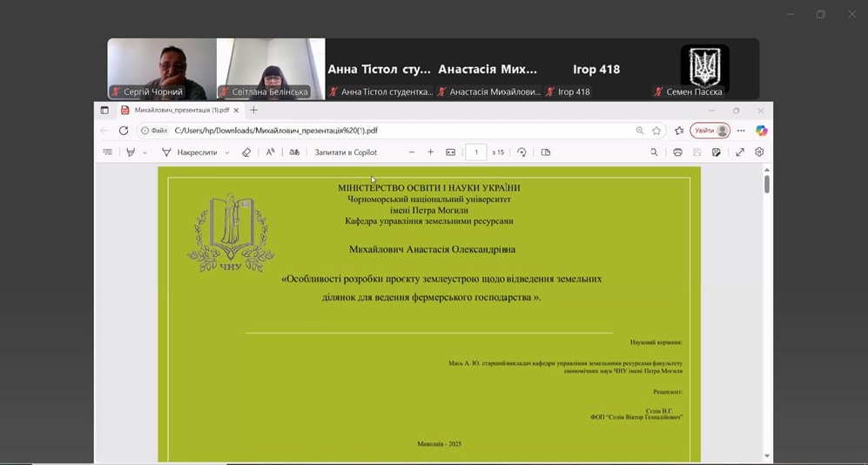
Task: Click the text Миколаїв - 2025
Action: coord(439,444)
